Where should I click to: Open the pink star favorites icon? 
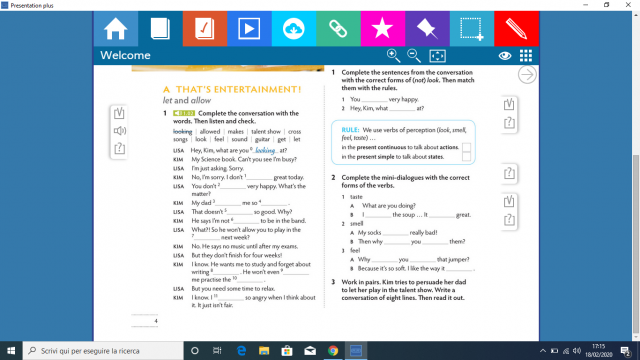pyautogui.click(x=382, y=29)
